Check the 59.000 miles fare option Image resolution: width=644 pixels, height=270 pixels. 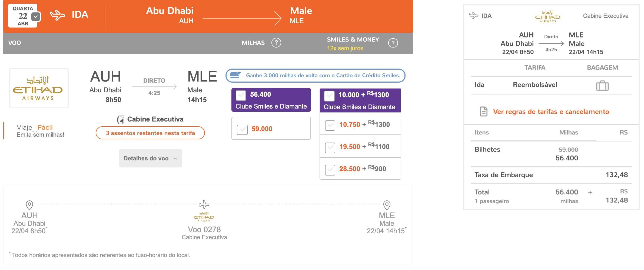tap(242, 130)
